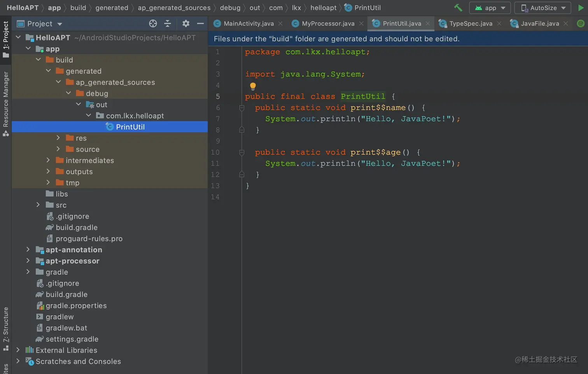Fold the print$$name method gutter marker
588x374 pixels.
coord(241,108)
